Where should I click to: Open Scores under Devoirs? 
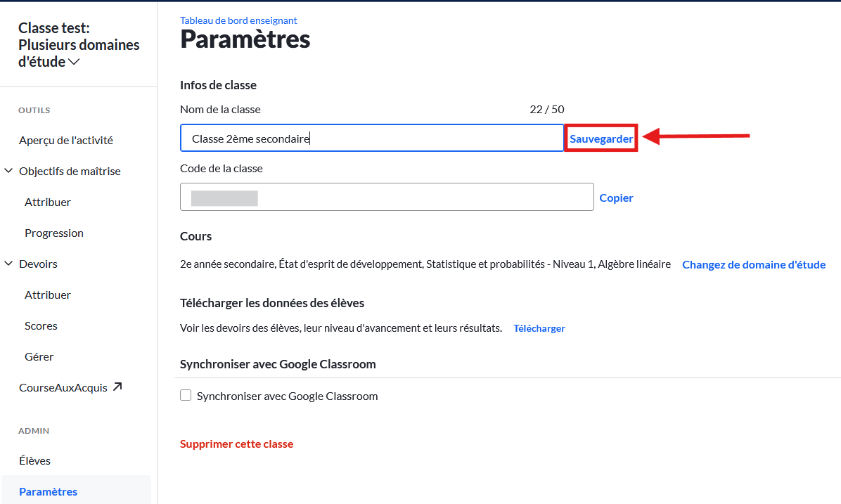coord(41,326)
